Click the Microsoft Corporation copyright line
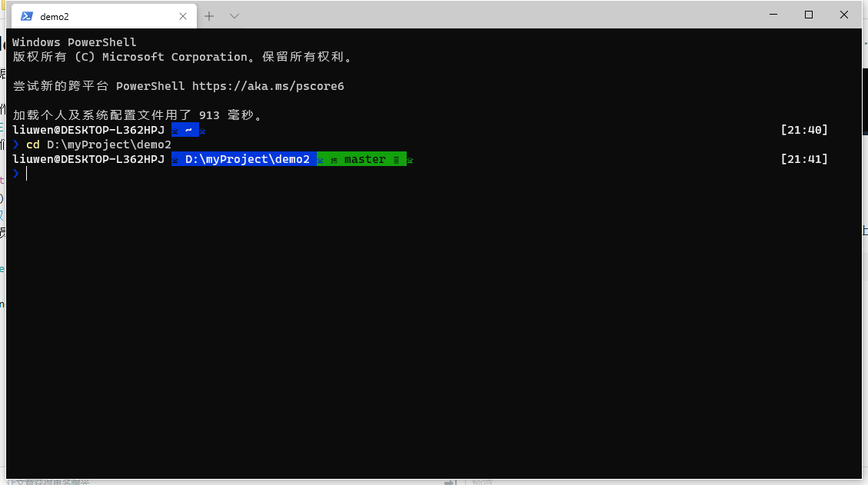868x485 pixels. click(x=183, y=56)
